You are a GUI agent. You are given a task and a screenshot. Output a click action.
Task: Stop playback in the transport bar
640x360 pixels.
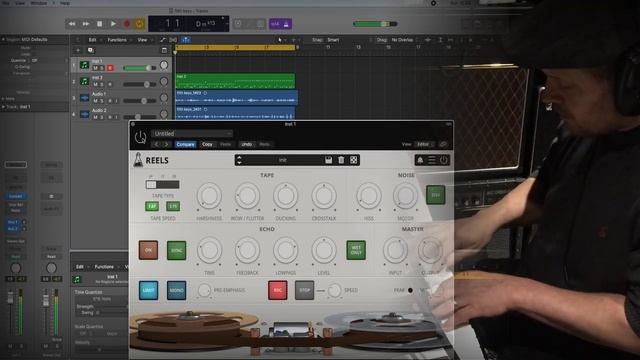pos(99,24)
